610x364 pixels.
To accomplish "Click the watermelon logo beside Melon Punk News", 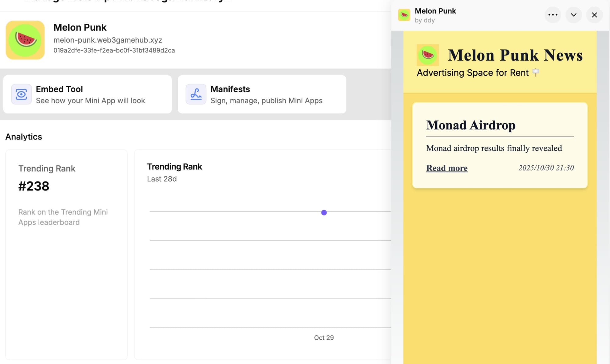I will [x=428, y=55].
